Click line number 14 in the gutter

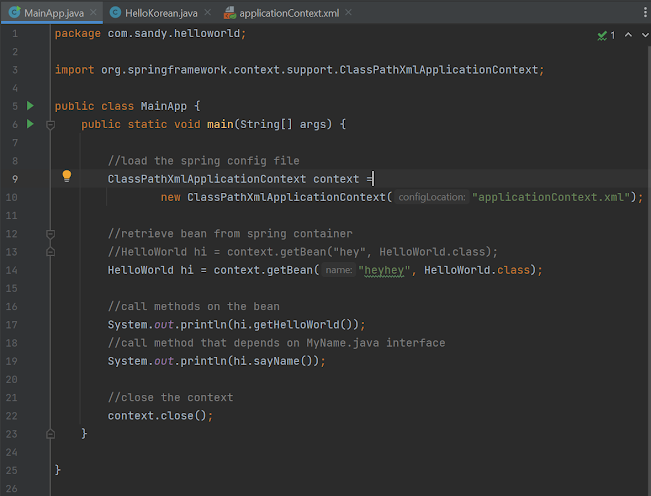click(12, 270)
